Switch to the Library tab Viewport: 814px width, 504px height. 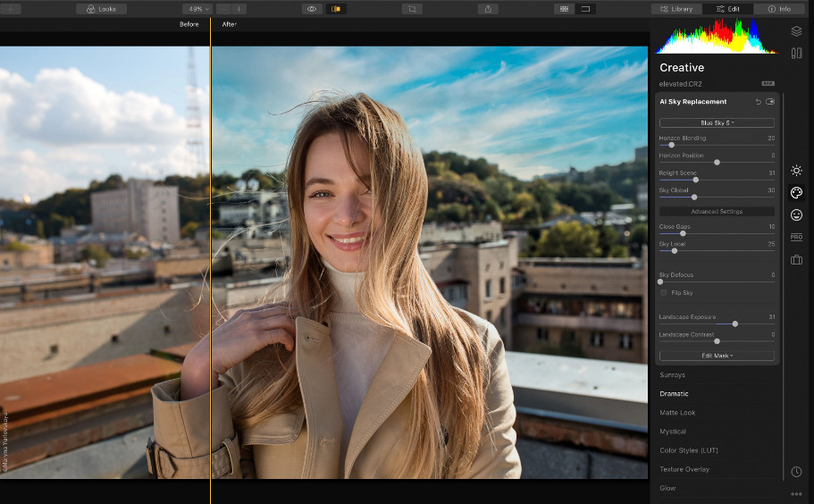pyautogui.click(x=676, y=9)
